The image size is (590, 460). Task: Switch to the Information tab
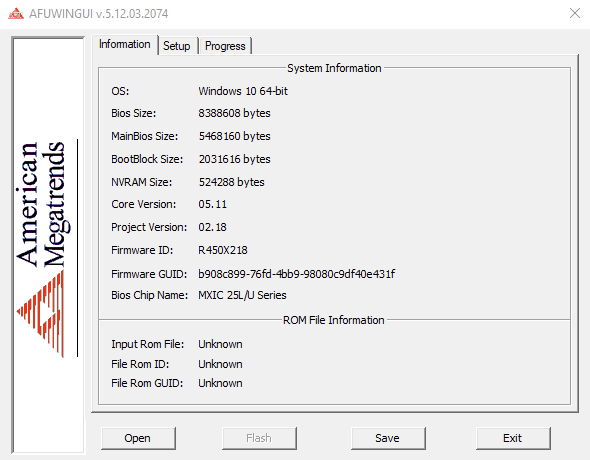pyautogui.click(x=125, y=44)
